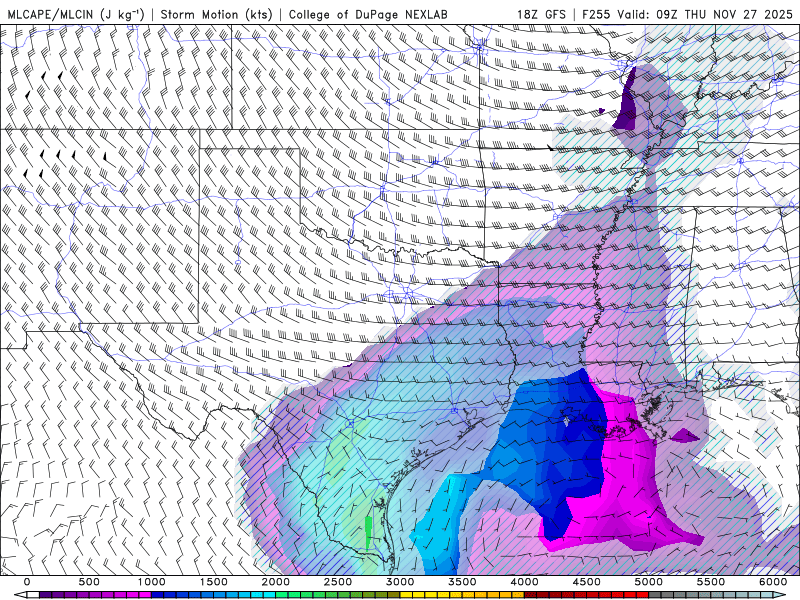
Task: Click the 2500 label on the color scale
Action: click(338, 582)
